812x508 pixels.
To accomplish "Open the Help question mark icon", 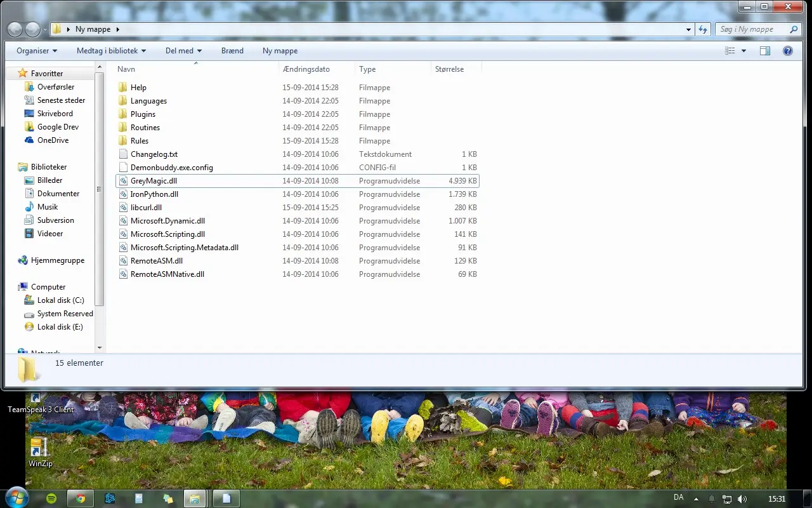I will [x=788, y=51].
